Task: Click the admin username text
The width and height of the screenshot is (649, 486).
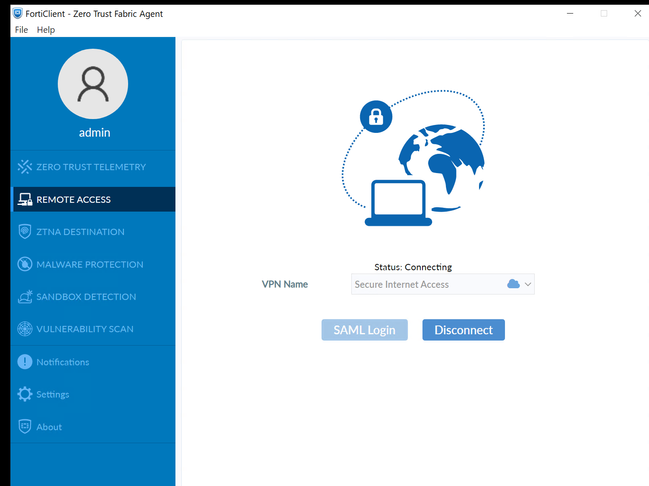Action: [x=94, y=133]
